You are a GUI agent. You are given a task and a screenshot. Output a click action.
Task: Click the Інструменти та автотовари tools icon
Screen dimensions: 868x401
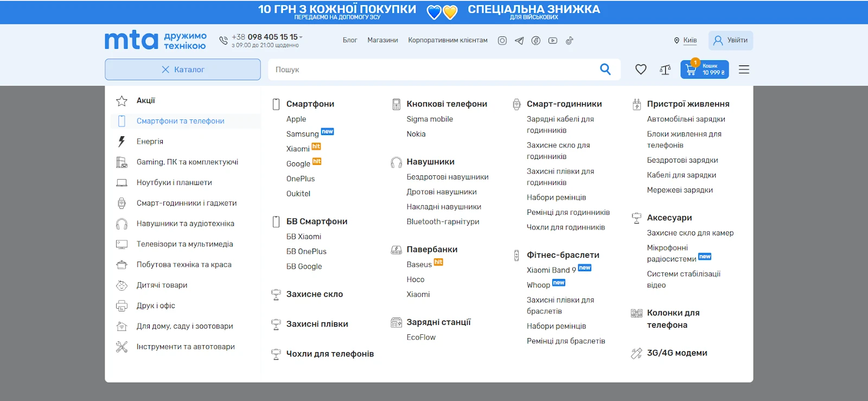tap(122, 347)
